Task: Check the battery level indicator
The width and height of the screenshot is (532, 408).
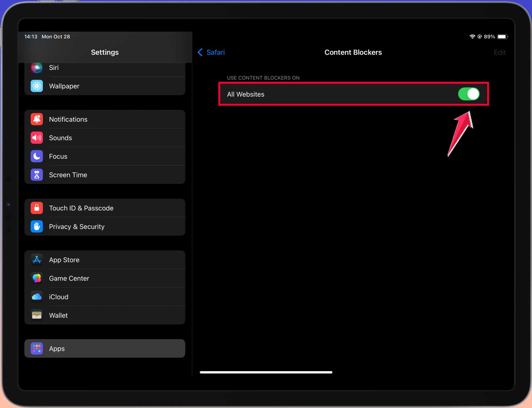Action: [x=502, y=36]
